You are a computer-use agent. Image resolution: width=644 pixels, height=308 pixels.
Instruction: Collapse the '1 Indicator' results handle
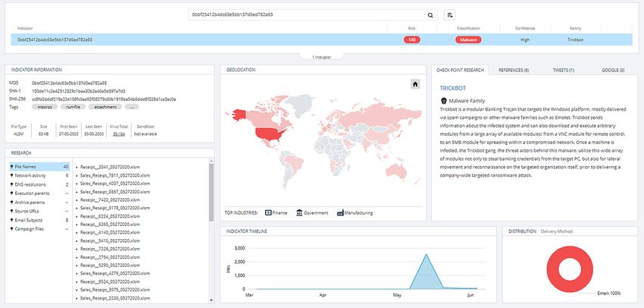tap(321, 57)
